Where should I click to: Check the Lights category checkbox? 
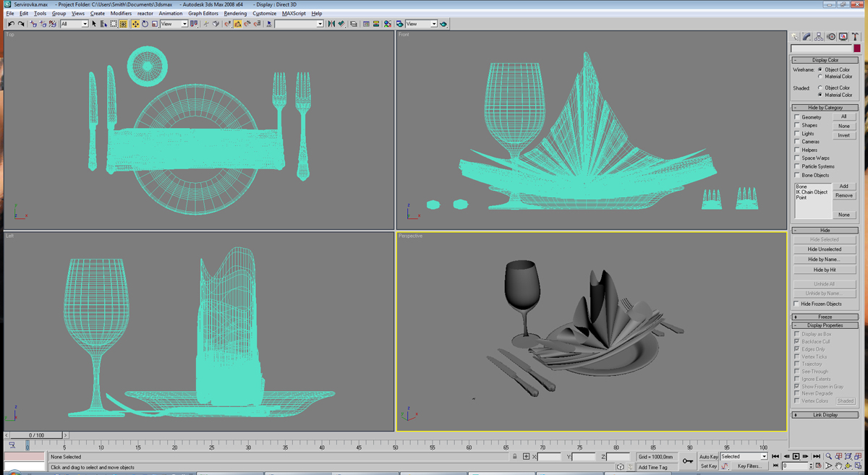[797, 134]
